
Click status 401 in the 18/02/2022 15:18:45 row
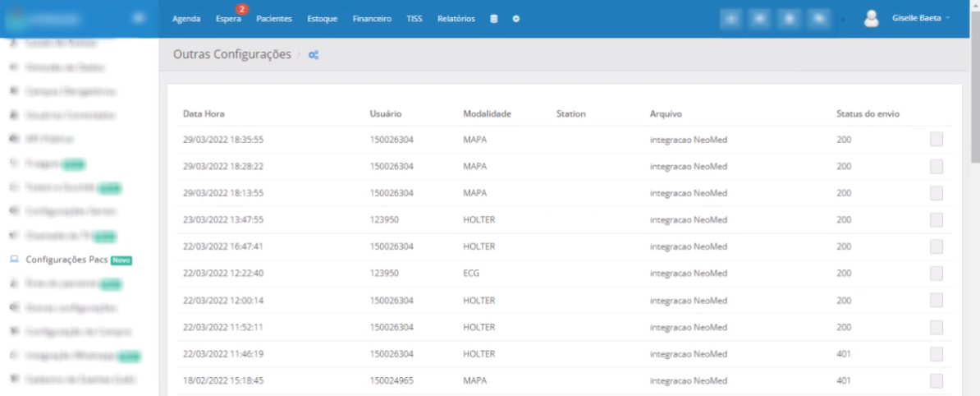click(x=844, y=380)
